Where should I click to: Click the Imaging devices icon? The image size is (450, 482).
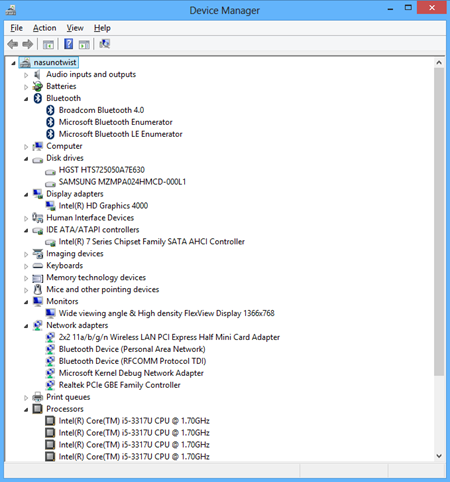[x=38, y=254]
